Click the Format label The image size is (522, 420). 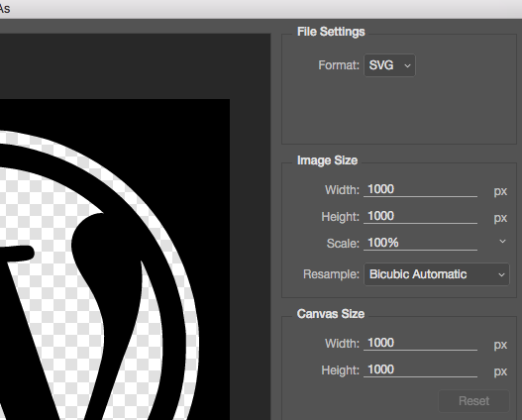(339, 65)
